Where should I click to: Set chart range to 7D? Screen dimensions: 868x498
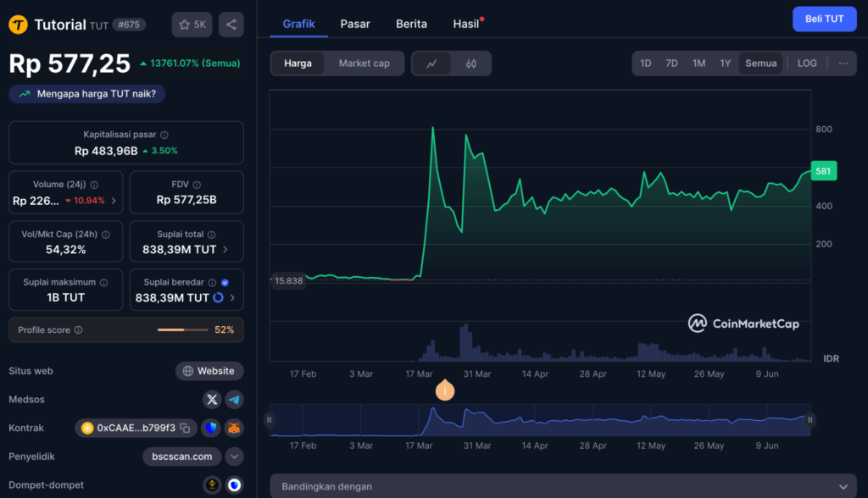tap(671, 63)
